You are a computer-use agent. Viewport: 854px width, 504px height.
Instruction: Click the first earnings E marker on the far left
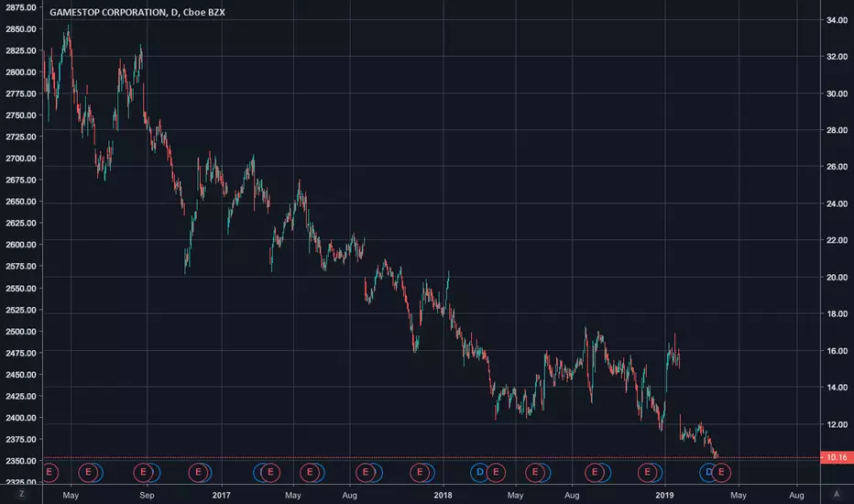(x=49, y=472)
